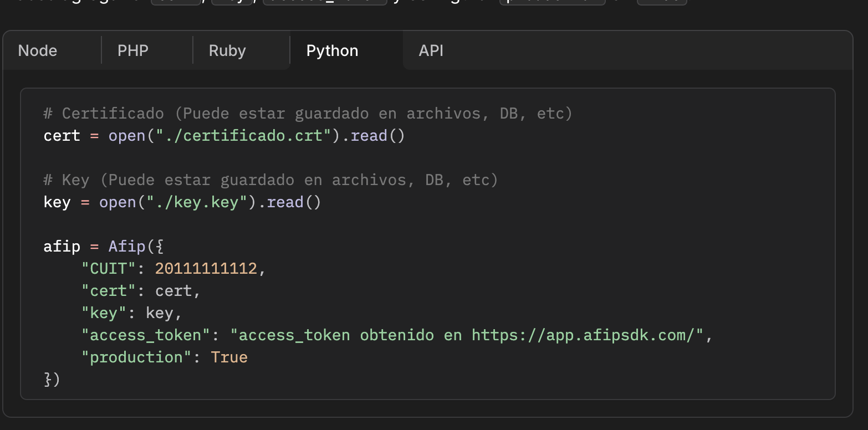Show the API code tab
This screenshot has height=430, width=868.
tap(431, 51)
